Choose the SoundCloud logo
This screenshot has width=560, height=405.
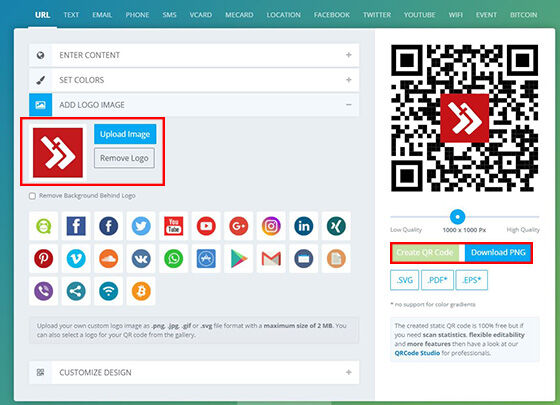[x=109, y=259]
